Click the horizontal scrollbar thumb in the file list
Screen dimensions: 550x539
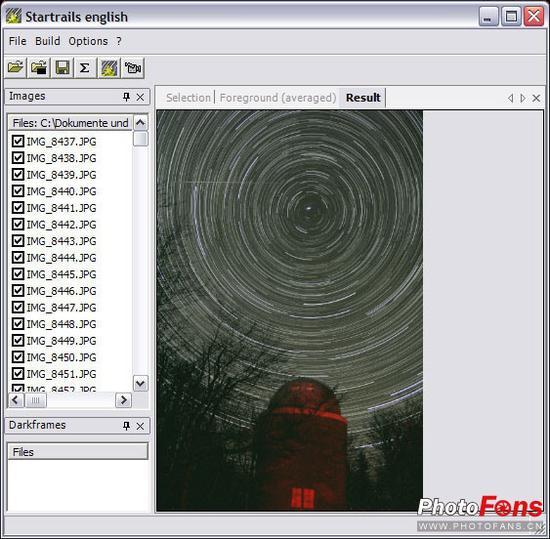(35, 400)
